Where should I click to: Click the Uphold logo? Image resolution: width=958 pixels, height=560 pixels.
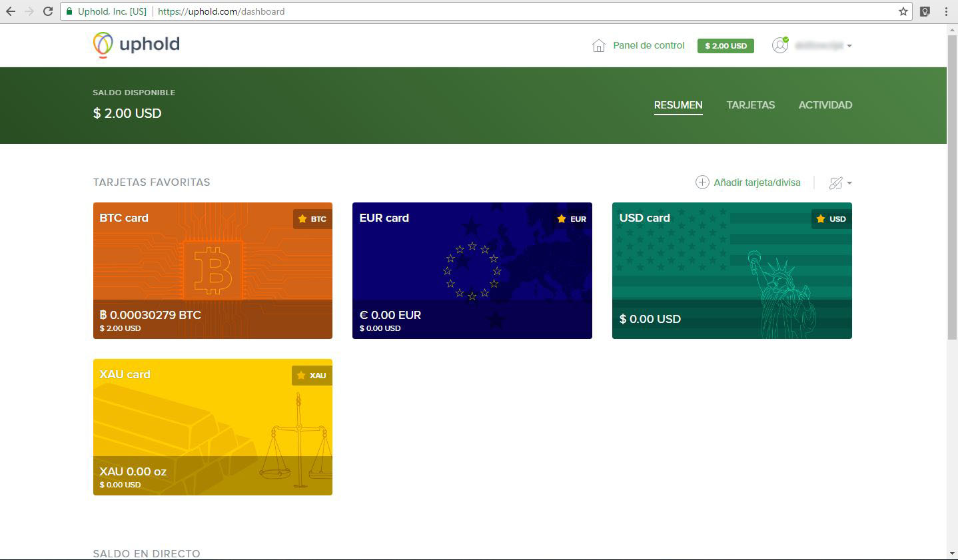click(135, 45)
